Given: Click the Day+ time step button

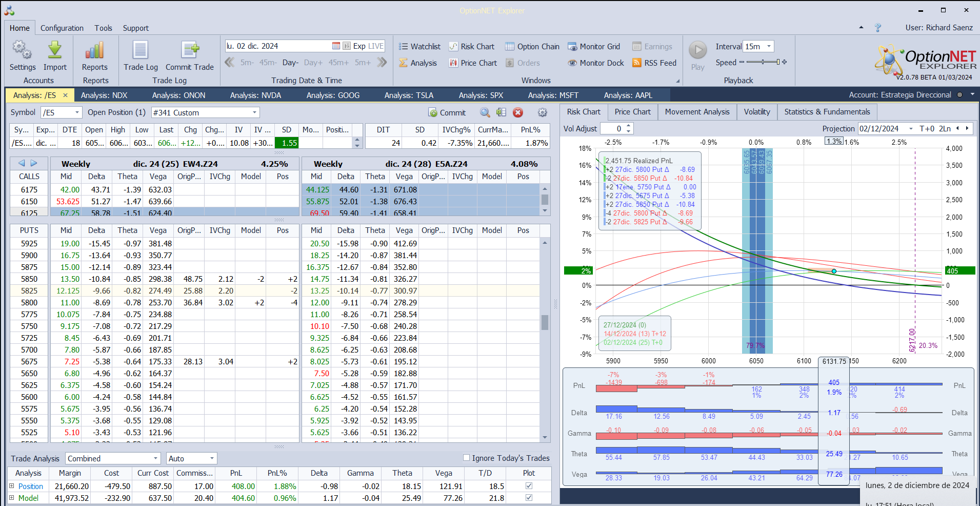Looking at the screenshot, I should coord(313,63).
